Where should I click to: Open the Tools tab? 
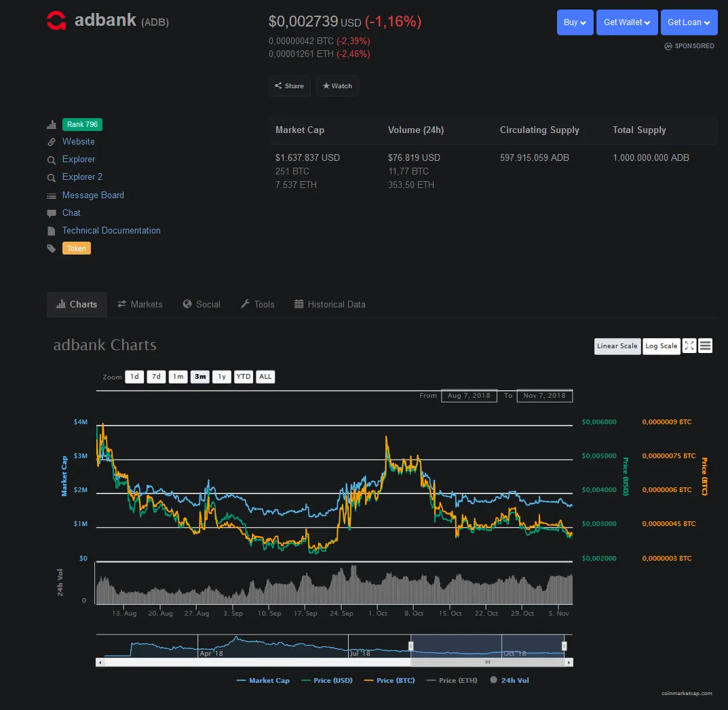[257, 305]
